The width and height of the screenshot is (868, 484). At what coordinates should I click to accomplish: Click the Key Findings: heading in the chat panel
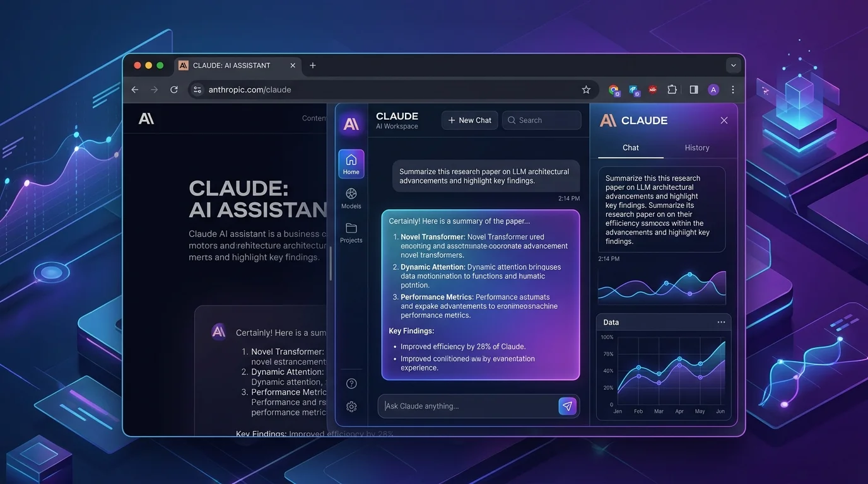coord(411,331)
